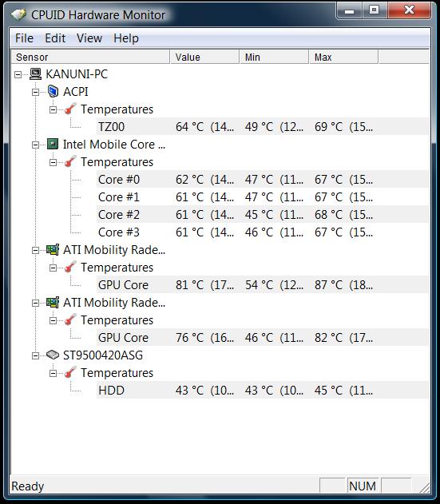Open the File menu
The height and width of the screenshot is (504, 440).
[x=25, y=38]
